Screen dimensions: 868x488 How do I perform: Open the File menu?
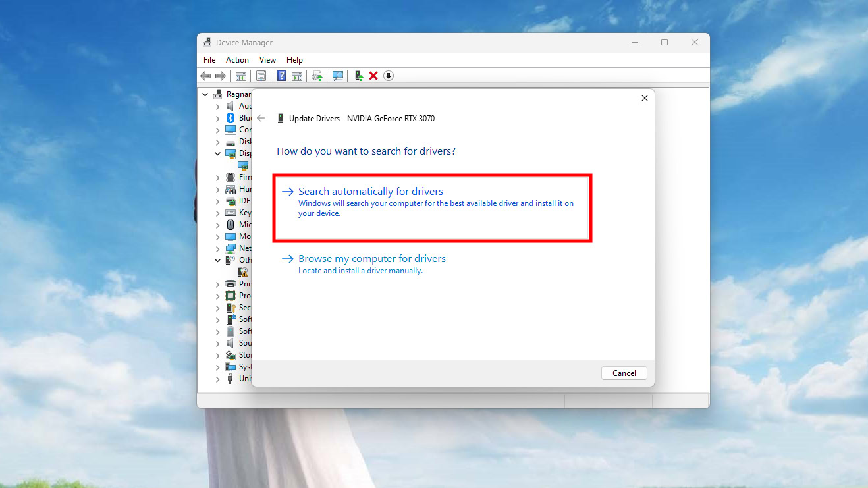pos(209,60)
